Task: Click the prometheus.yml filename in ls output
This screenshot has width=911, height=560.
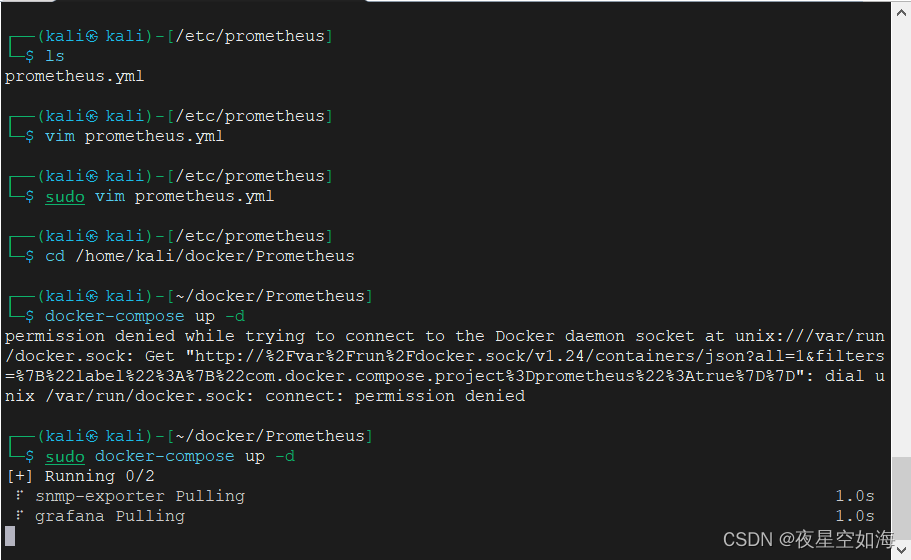Action: (x=74, y=76)
